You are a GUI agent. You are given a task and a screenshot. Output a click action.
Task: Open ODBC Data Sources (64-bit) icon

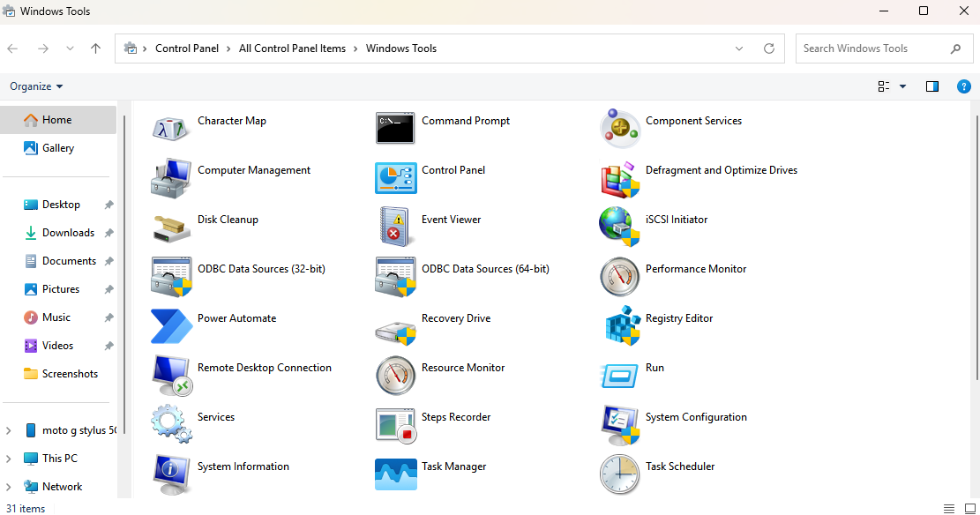[395, 276]
